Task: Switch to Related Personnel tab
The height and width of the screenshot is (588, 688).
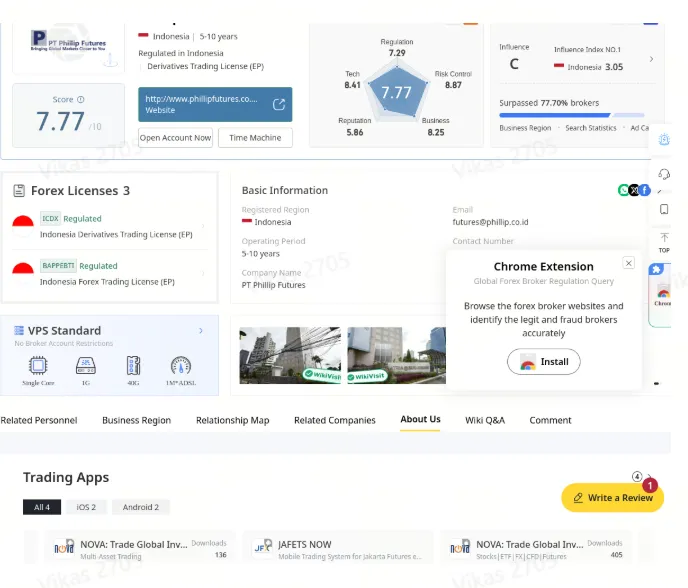Action: pyautogui.click(x=39, y=420)
